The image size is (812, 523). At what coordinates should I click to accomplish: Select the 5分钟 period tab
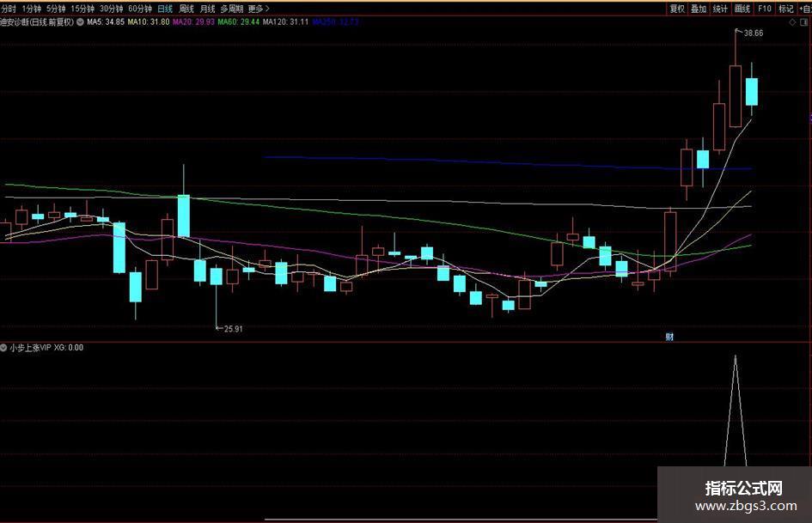click(56, 9)
